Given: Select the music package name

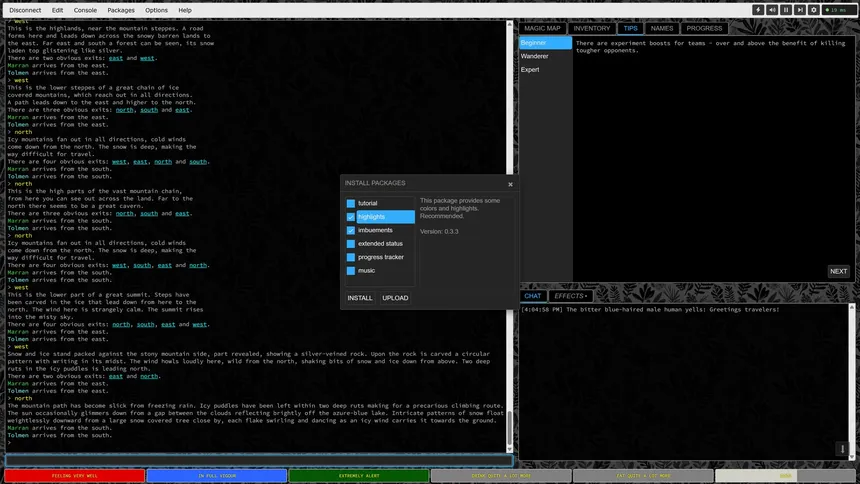Looking at the screenshot, I should [x=386, y=271].
